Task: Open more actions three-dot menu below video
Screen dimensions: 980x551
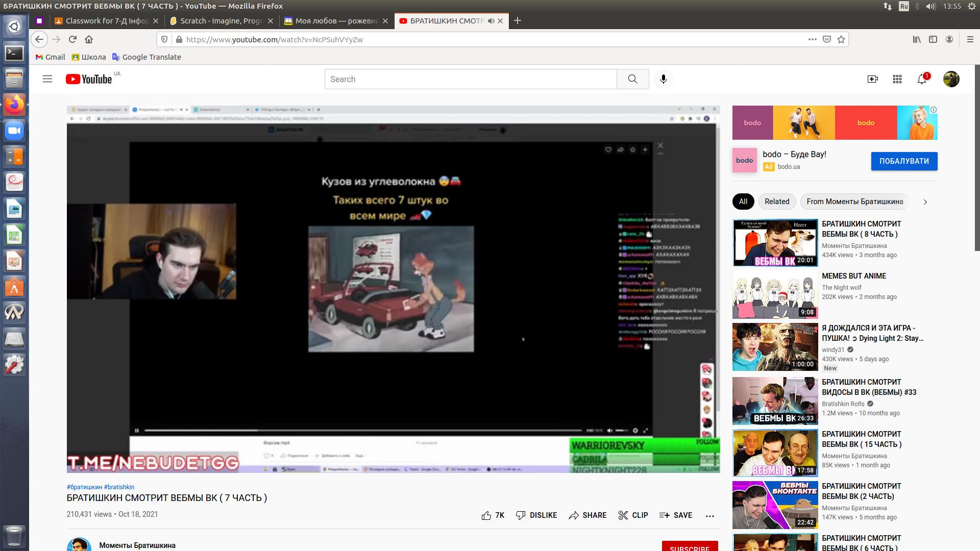Action: click(x=709, y=516)
